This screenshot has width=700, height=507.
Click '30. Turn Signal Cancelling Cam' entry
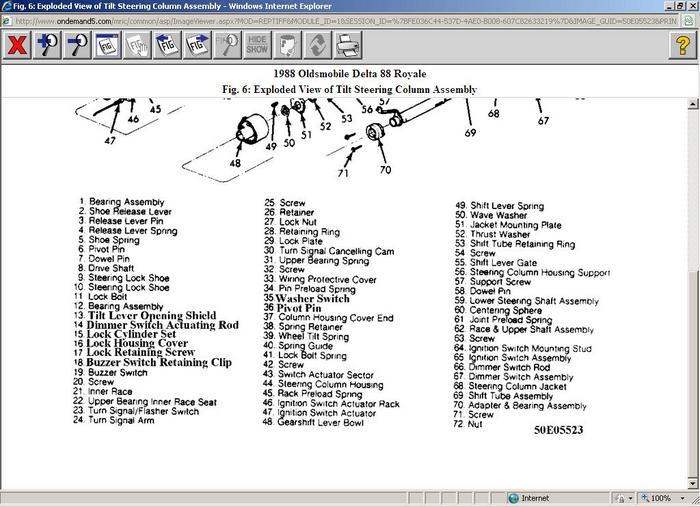click(329, 251)
